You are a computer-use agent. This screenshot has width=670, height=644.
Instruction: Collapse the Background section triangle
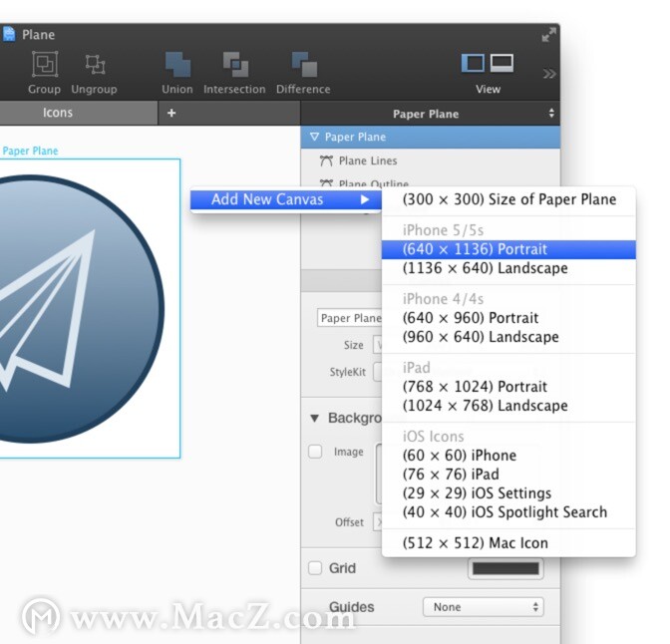point(315,419)
